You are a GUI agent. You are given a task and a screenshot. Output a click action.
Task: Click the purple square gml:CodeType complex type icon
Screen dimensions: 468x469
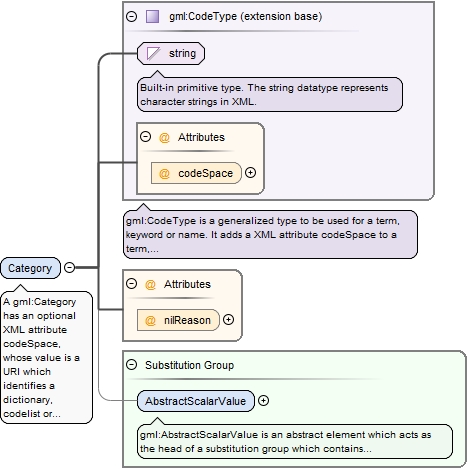pyautogui.click(x=152, y=16)
